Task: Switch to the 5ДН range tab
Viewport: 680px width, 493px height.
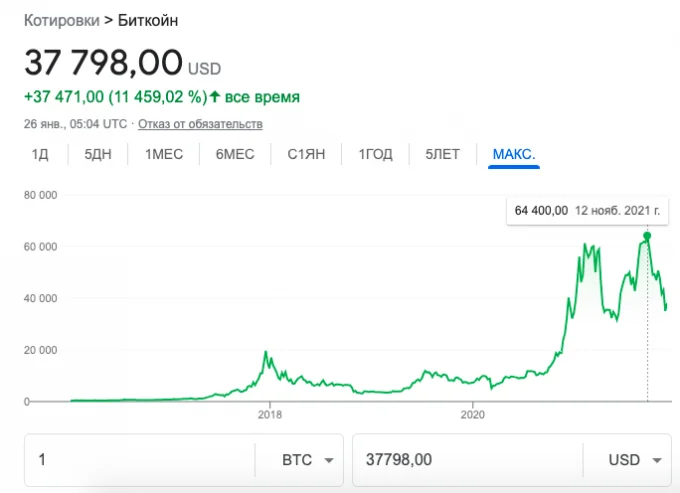Action: 98,154
